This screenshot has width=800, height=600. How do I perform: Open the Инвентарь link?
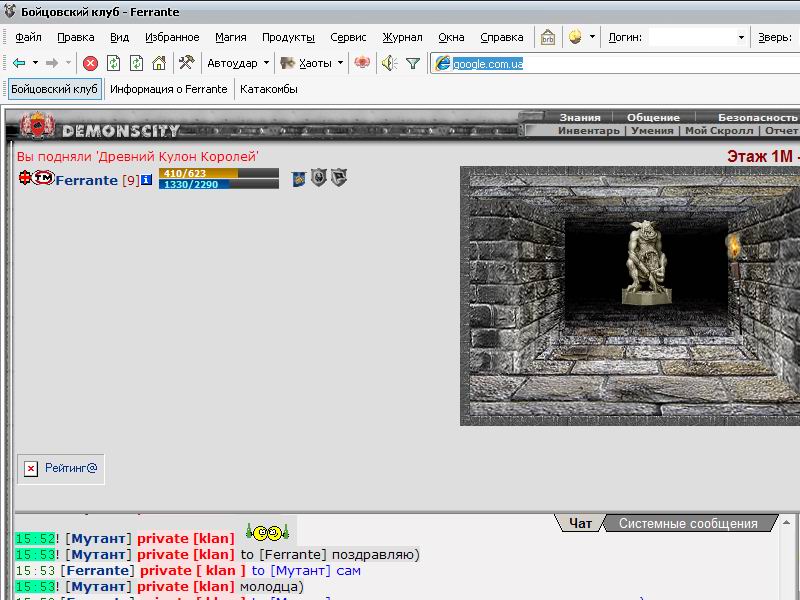[589, 131]
